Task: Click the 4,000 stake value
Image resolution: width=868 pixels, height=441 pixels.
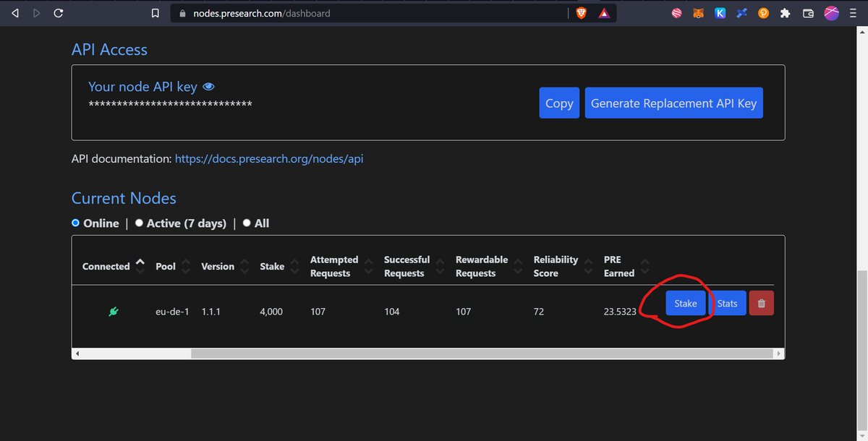Action: tap(271, 312)
